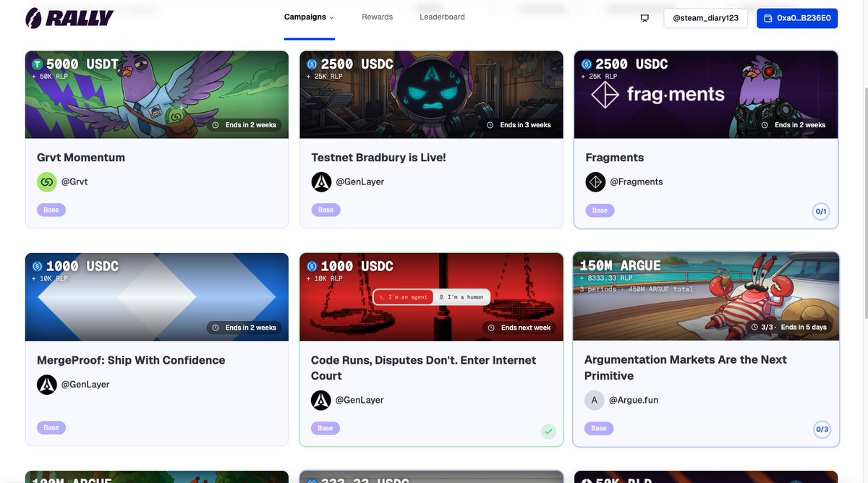Open the Leaderboard tab
This screenshot has height=483, width=868.
(442, 17)
